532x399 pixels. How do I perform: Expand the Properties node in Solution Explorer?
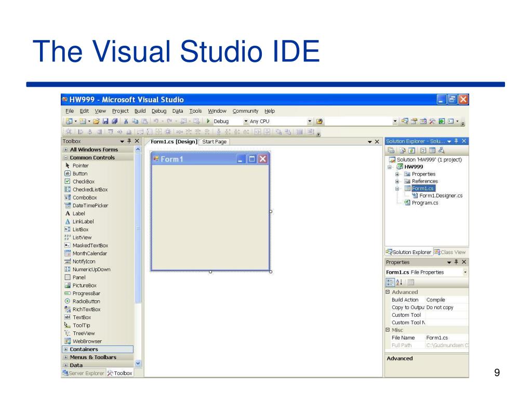click(397, 174)
